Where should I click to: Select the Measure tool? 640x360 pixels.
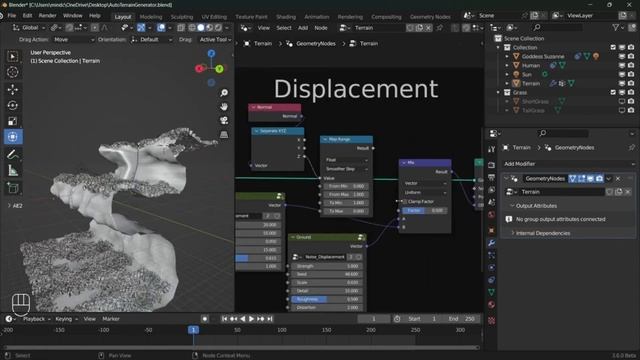[x=13, y=171]
